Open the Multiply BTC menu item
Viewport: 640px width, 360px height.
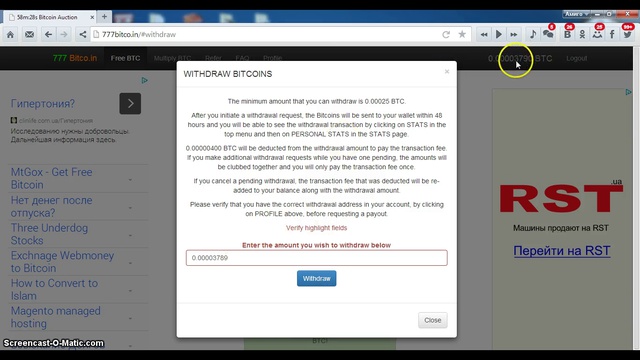(x=172, y=58)
